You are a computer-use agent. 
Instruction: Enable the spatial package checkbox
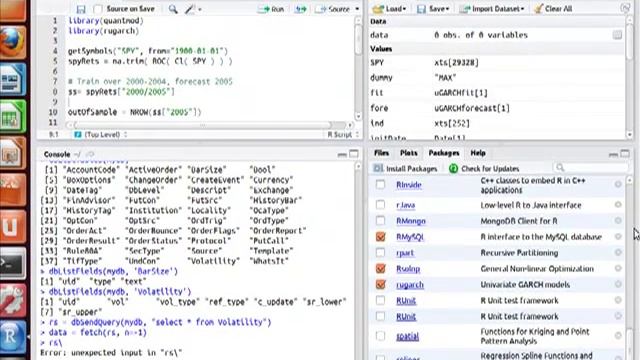(380, 336)
